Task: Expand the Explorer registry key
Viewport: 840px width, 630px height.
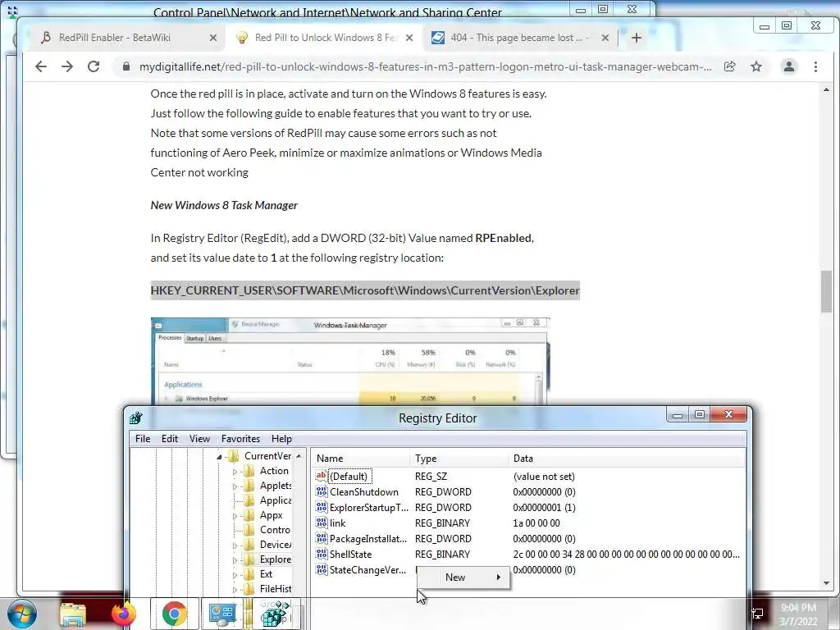Action: pos(235,560)
